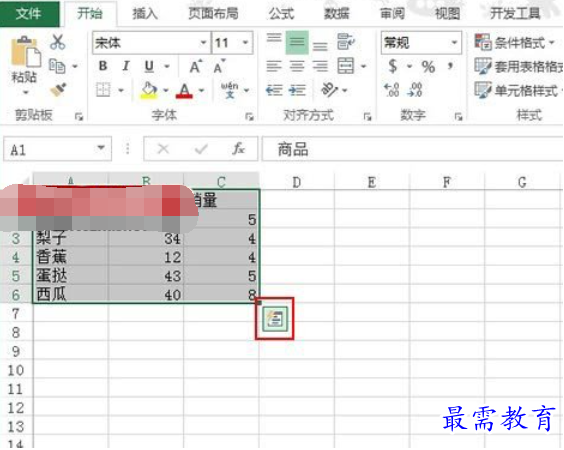Screen dimensions: 564x450
Task: Increase font size with larger A
Action: click(195, 66)
